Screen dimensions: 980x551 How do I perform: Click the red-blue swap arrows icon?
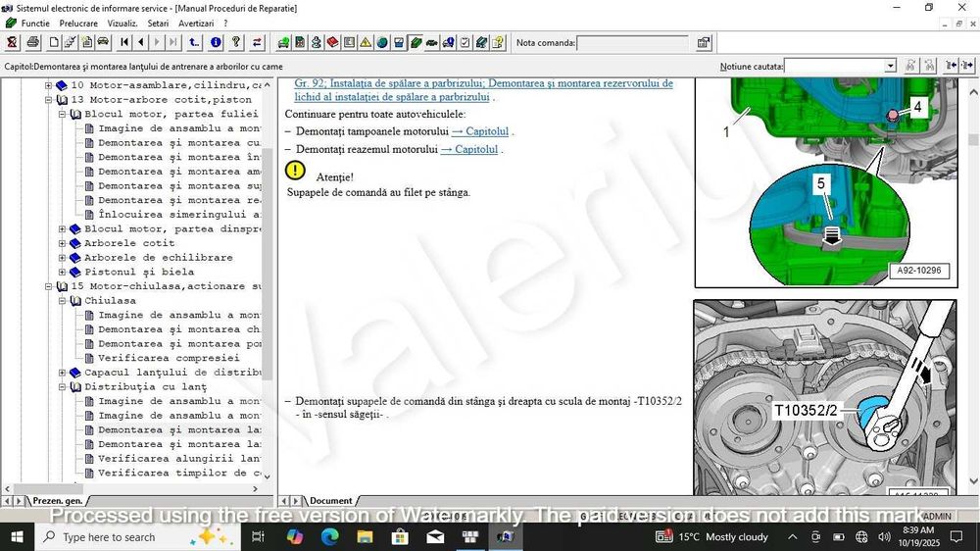coord(257,42)
